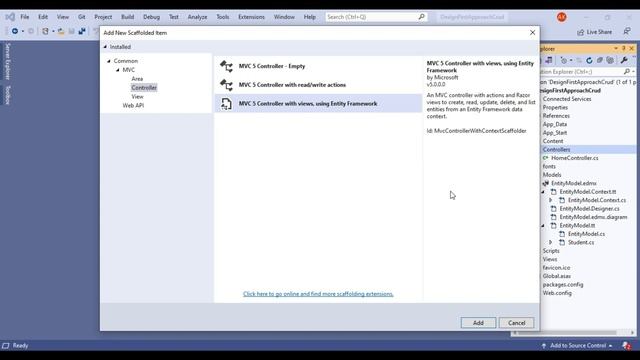Select the Web API tree item
640x360 pixels.
133,105
